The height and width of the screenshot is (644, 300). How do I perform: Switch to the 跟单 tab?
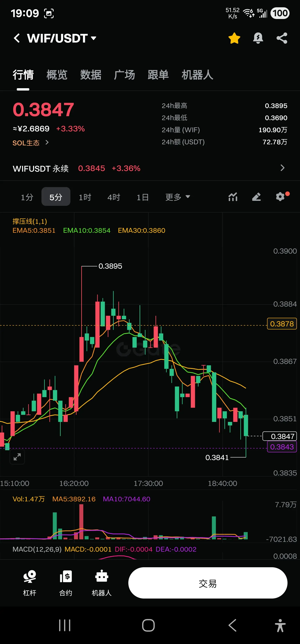[x=158, y=75]
